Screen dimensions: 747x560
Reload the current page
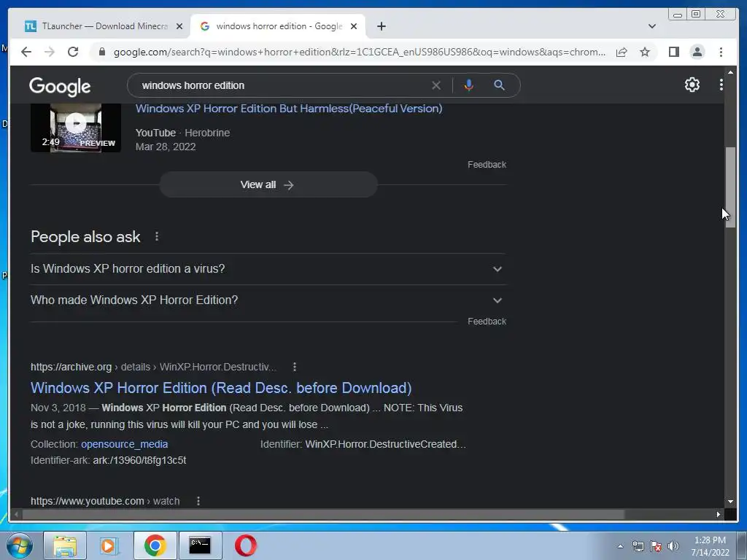click(73, 52)
